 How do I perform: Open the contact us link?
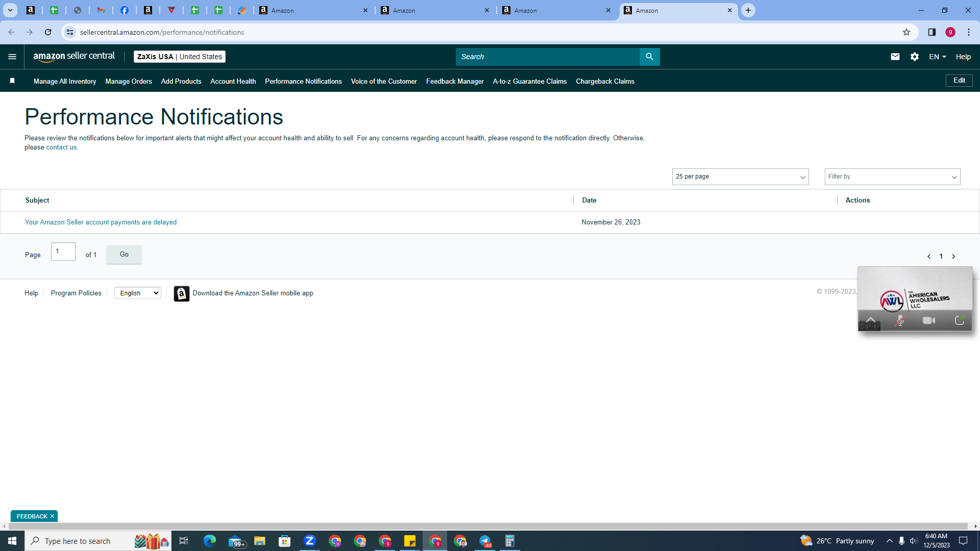pos(61,147)
